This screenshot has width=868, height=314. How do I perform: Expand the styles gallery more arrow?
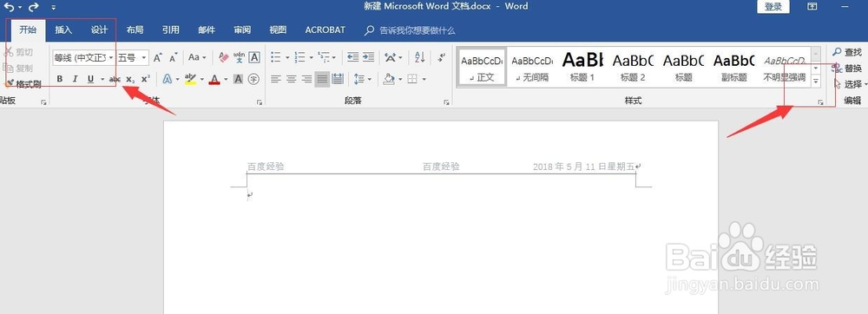pyautogui.click(x=815, y=81)
